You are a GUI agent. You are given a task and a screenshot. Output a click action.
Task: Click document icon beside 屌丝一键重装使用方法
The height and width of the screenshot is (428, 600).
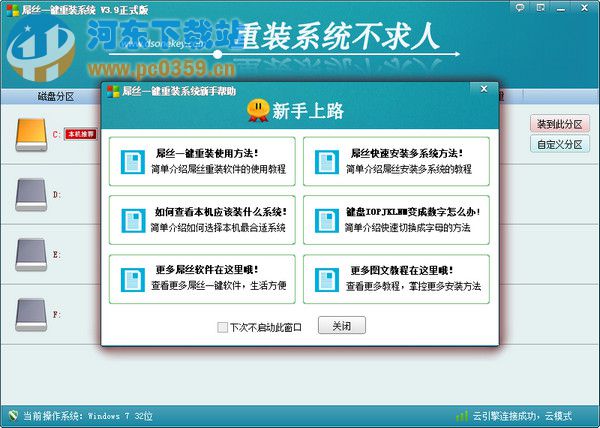(x=133, y=162)
